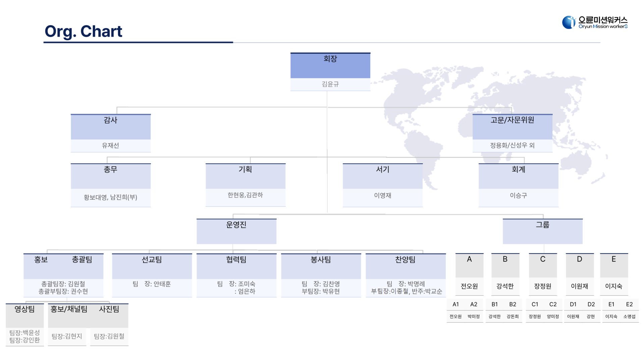Screen dimensions: 644x362
Task: Select group E leader 이지숙
Action: click(613, 286)
